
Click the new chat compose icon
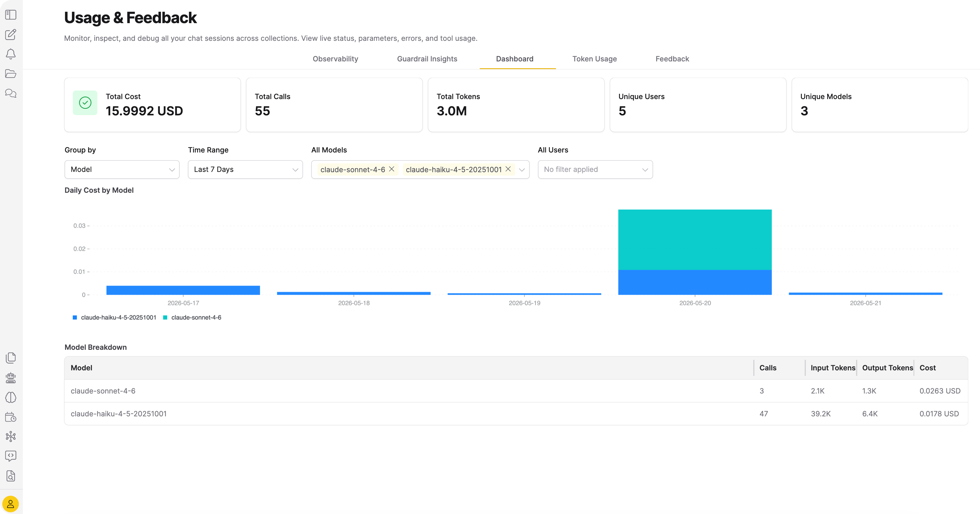coord(11,35)
